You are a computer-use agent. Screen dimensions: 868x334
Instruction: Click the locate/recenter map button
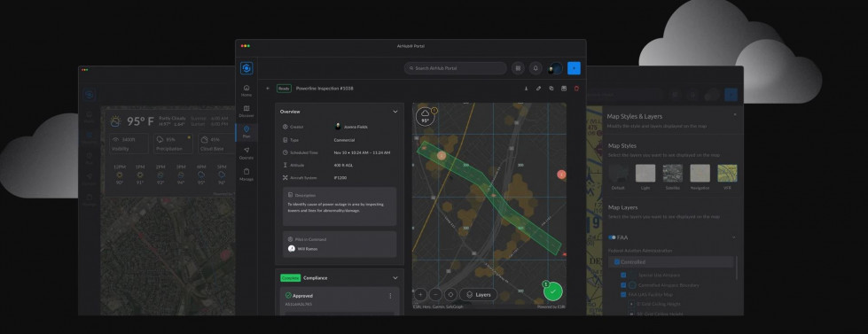click(450, 295)
